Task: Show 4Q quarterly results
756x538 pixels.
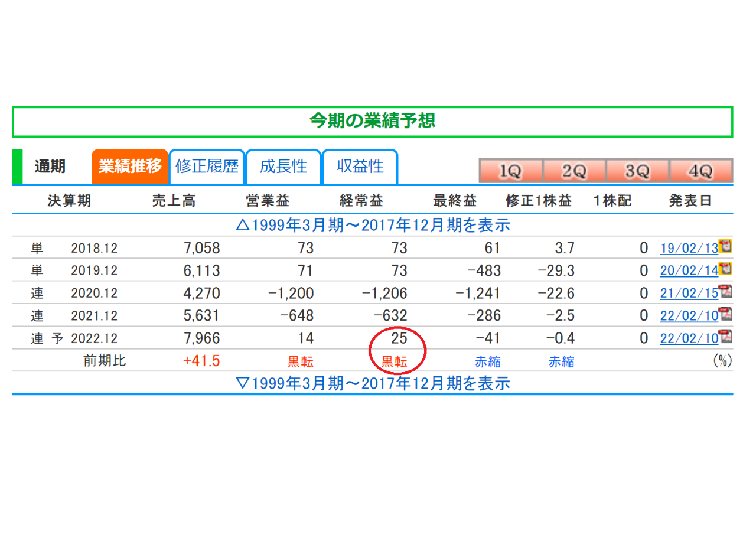Action: pos(700,171)
